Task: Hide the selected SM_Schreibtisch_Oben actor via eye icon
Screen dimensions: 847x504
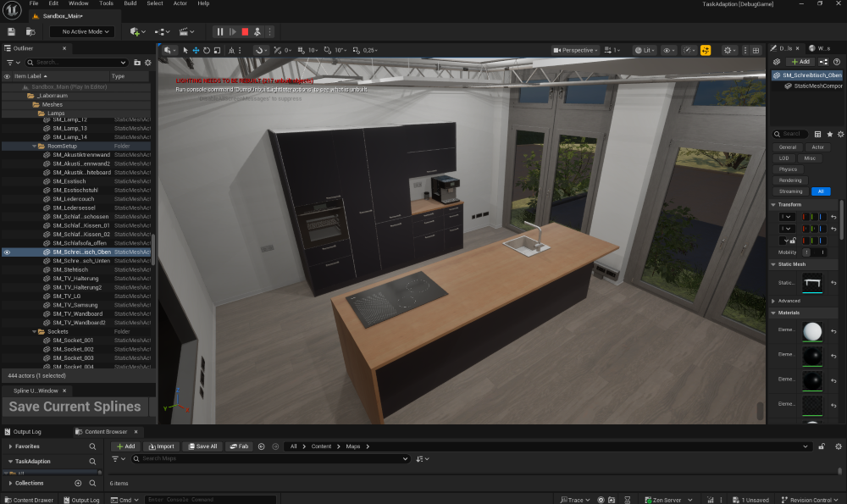Action: 7,252
